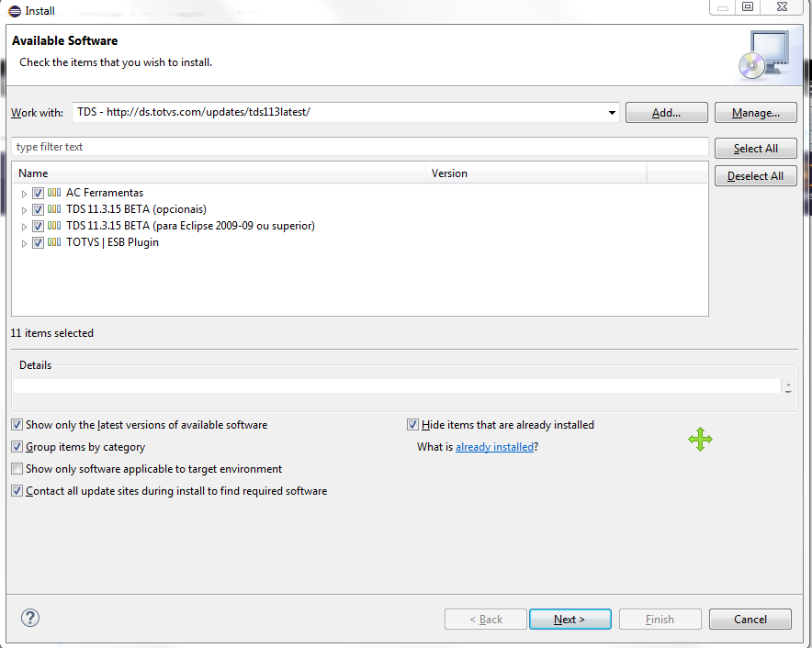This screenshot has width=812, height=648.
Task: Click the category icon beside TDS 11.3.15 BETA (para Eclipse 2009-09)
Action: [54, 226]
